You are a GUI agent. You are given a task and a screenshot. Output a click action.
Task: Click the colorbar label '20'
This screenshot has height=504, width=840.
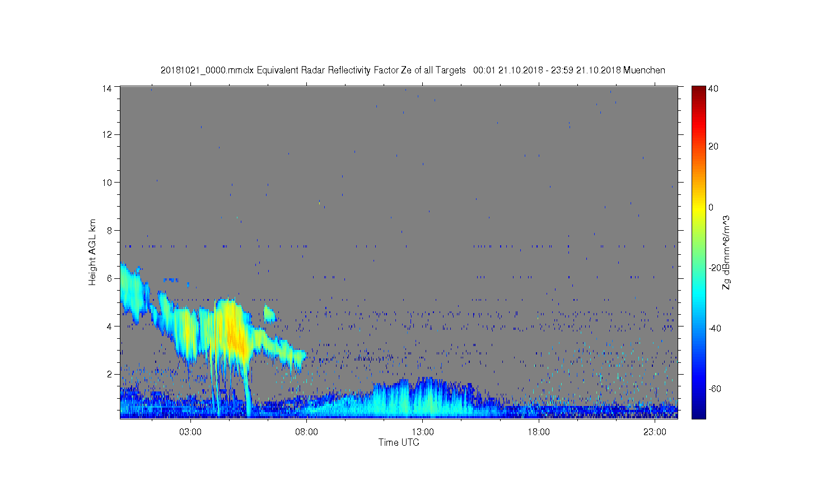point(713,147)
